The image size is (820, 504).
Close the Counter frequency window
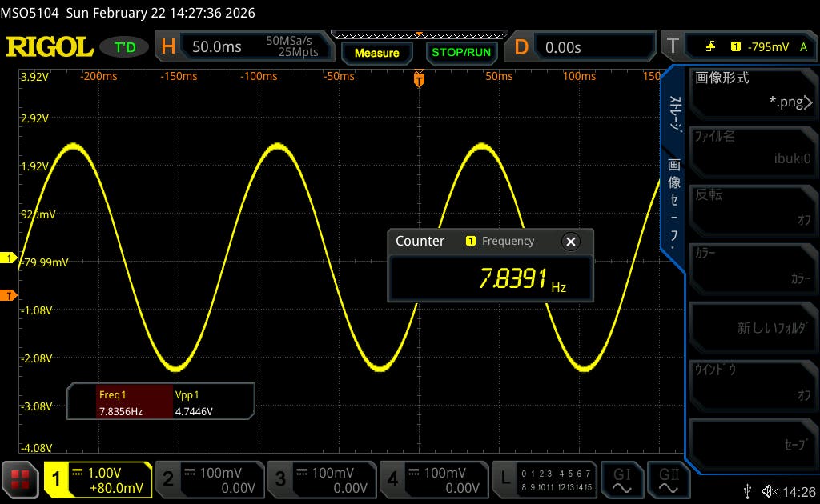[x=570, y=242]
